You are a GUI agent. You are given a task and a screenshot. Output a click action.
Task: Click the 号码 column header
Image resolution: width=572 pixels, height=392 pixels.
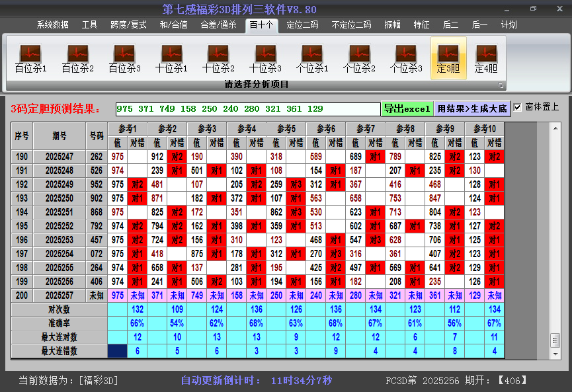click(x=97, y=136)
